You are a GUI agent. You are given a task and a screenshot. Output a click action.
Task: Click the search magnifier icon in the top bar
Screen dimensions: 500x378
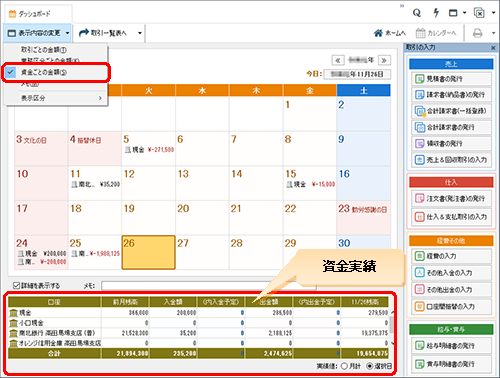point(417,13)
